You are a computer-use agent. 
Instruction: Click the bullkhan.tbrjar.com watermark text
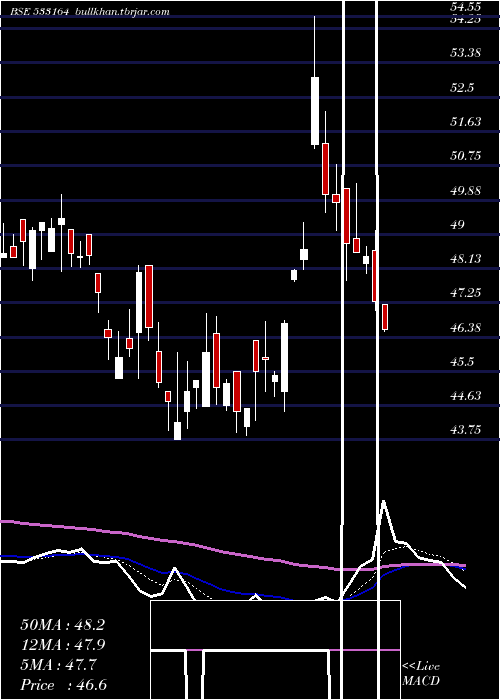121,12
